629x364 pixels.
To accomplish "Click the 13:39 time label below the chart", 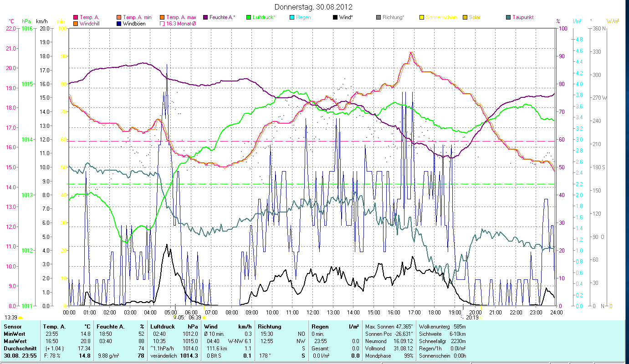I will tap(11, 317).
